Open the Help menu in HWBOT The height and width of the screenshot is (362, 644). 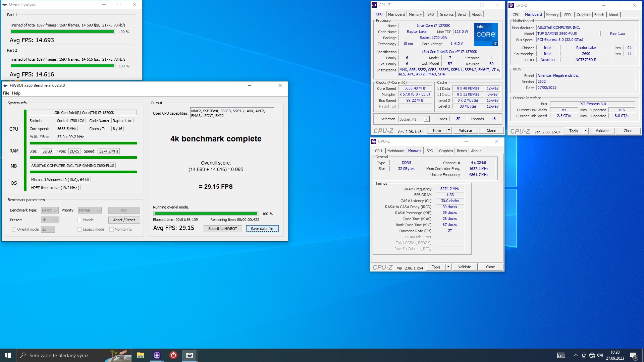[x=16, y=93]
